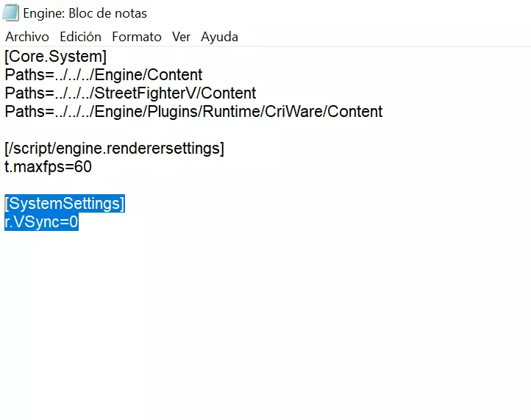Place cursor on the t.maxfps=60 line
This screenshot has width=531, height=420.
[x=48, y=167]
